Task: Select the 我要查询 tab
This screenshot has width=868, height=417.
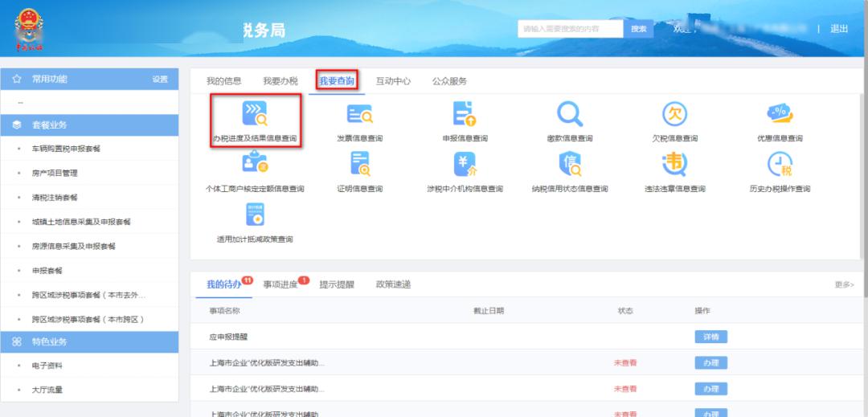Action: [x=337, y=81]
